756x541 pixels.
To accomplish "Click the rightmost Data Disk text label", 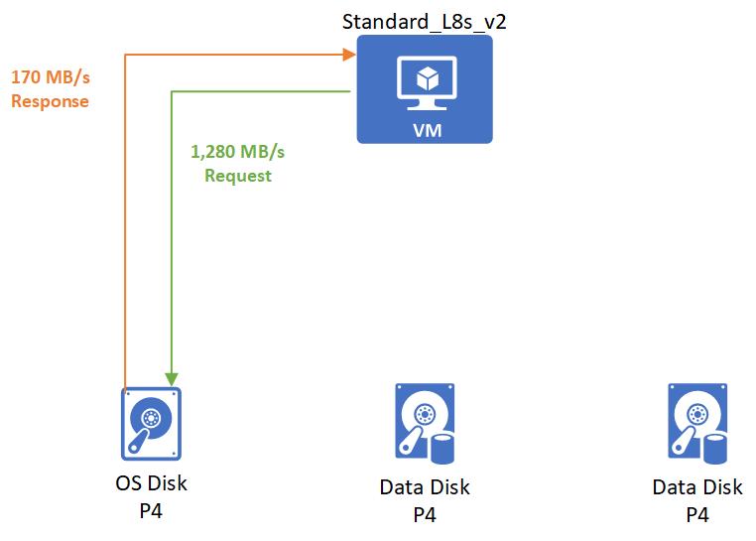I will [x=697, y=487].
